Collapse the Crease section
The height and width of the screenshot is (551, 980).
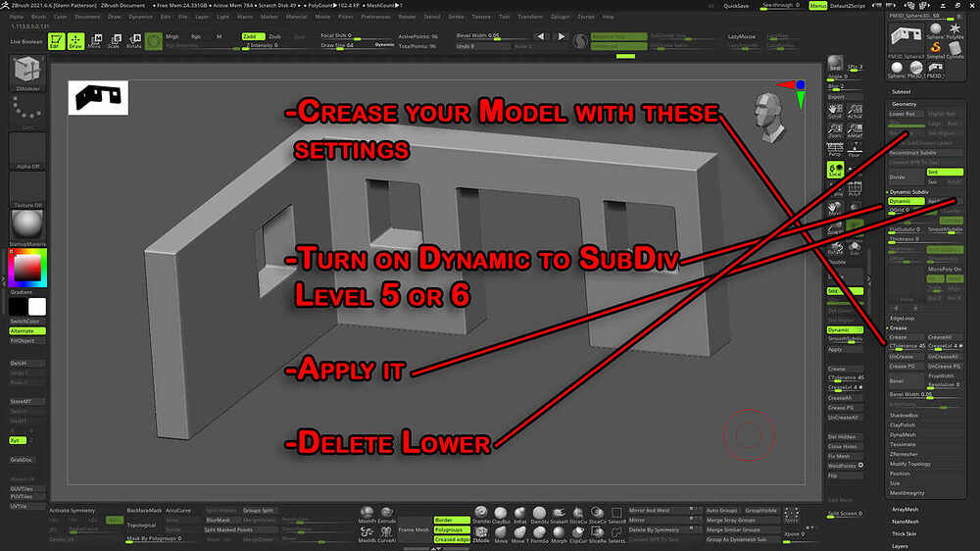pyautogui.click(x=898, y=327)
